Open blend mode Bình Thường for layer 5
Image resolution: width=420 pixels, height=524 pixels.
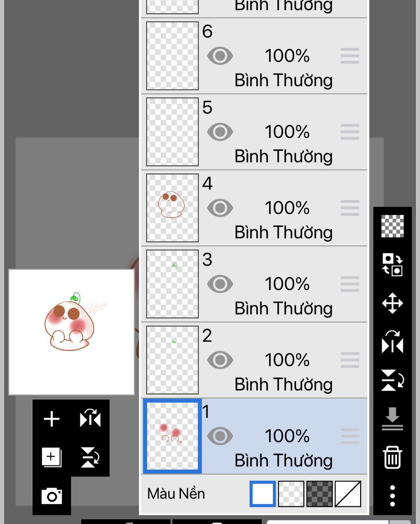point(283,156)
